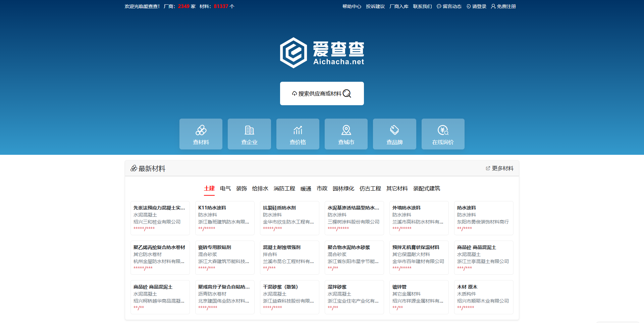Open the 聚乙烯丙纶复合防水卷材 card

pyautogui.click(x=160, y=258)
